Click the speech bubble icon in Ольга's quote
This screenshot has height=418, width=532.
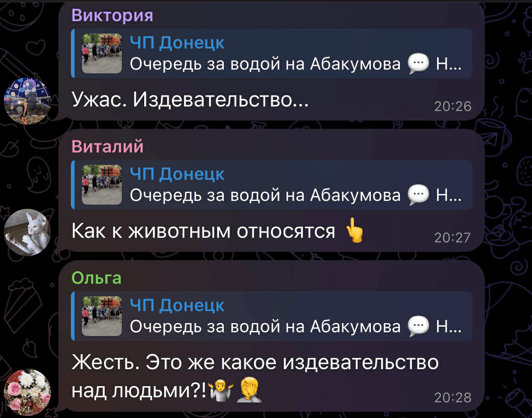pos(418,327)
